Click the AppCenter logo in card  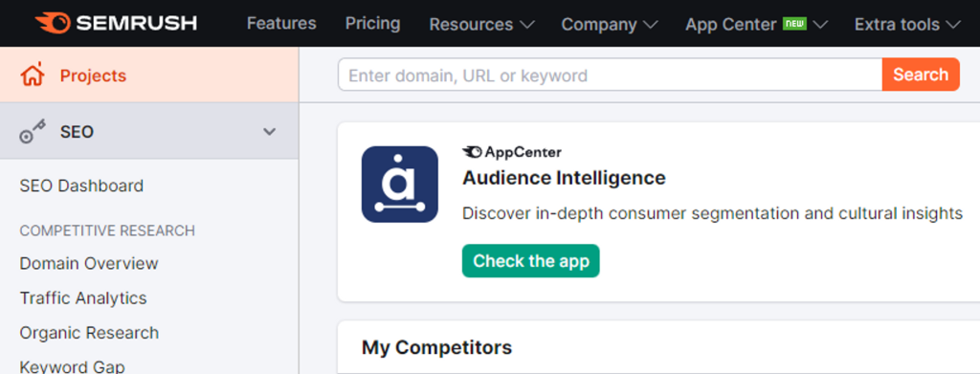click(x=511, y=152)
